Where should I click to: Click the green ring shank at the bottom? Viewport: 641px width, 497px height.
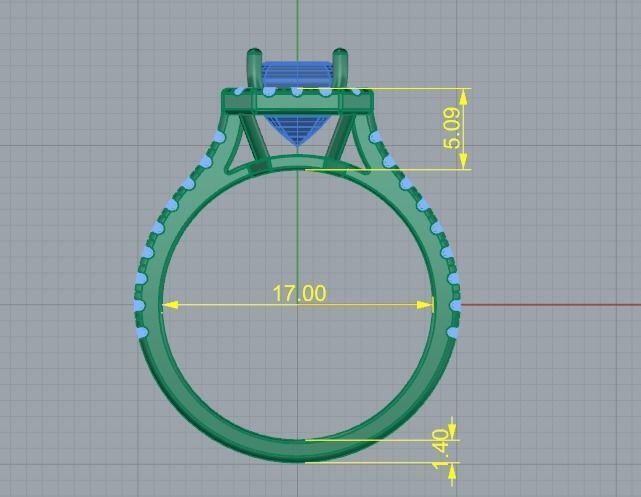tap(298, 451)
